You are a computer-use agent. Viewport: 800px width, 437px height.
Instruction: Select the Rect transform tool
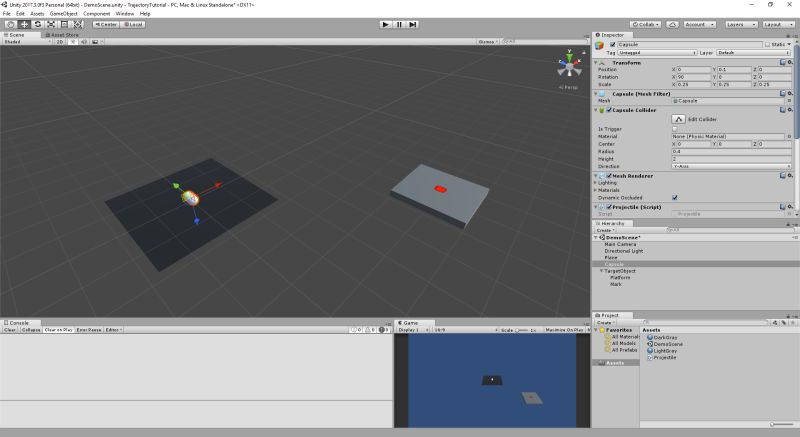point(64,24)
